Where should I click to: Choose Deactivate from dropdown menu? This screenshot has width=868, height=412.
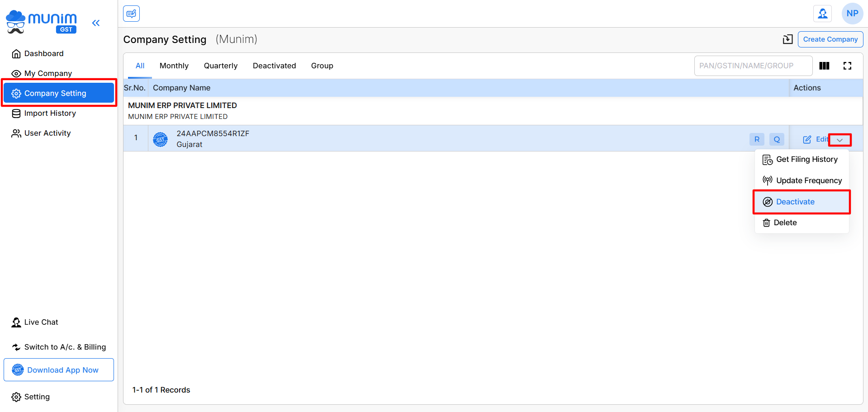click(802, 202)
